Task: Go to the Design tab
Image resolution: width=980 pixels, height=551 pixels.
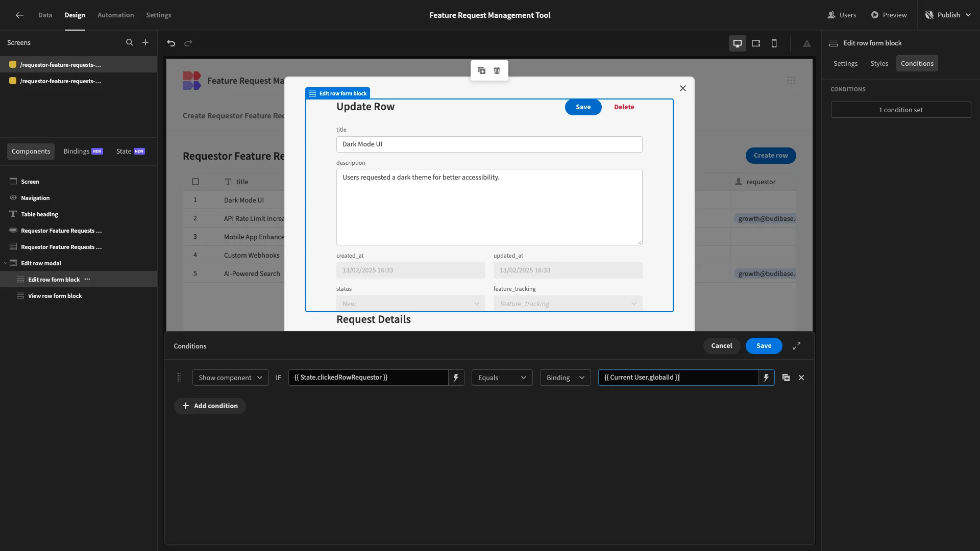Action: click(x=75, y=15)
